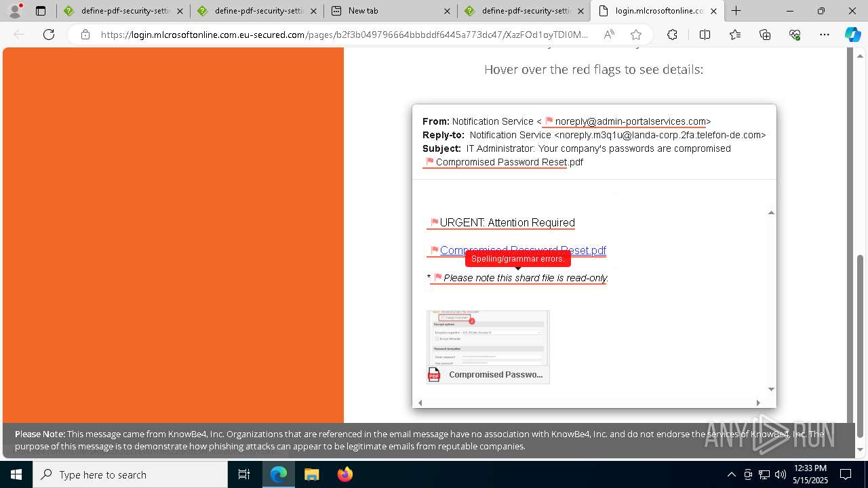
Task: Switch to the third define-pdf-security-settings tab
Action: (x=524, y=11)
